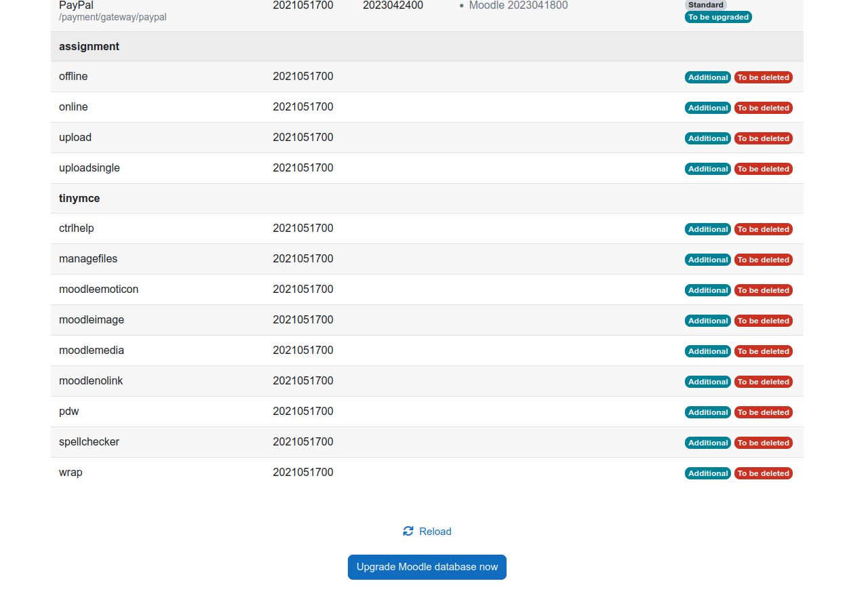Screen dimensions: 868x596
Task: Click Additional badge in wrap row
Action: click(708, 473)
